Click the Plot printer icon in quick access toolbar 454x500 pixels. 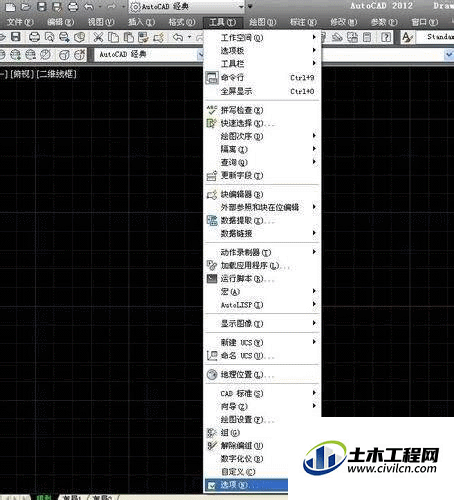point(73,6)
